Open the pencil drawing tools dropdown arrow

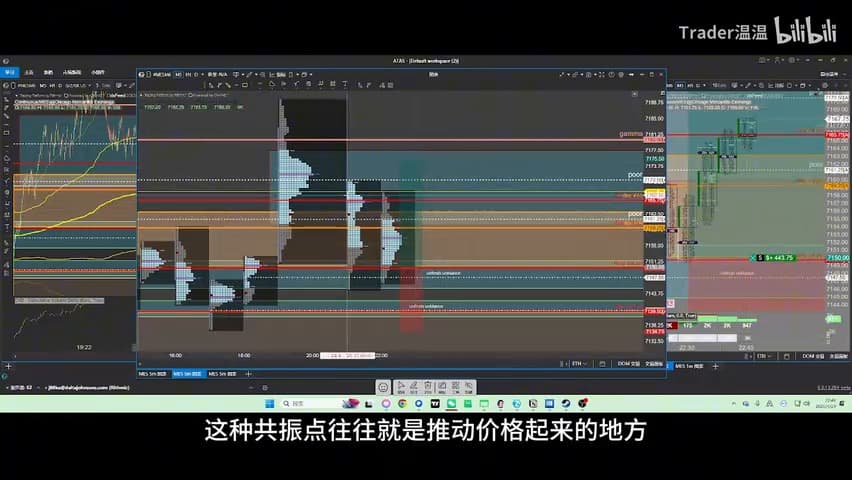click(x=254, y=74)
